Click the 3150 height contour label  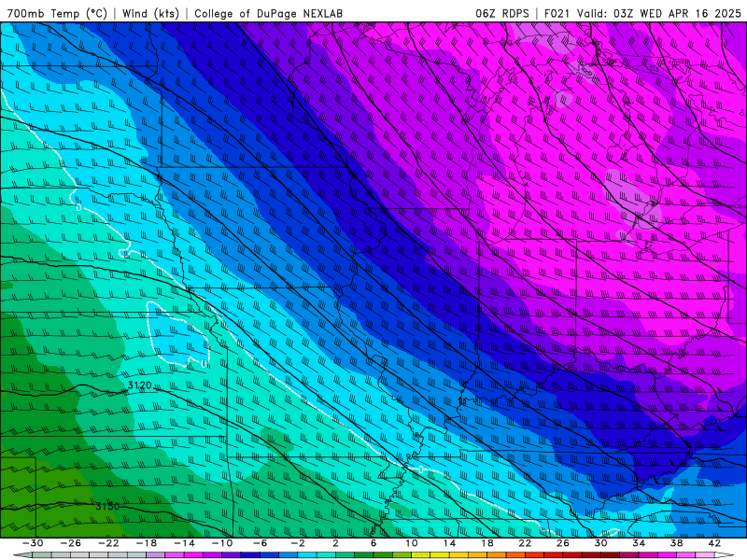(x=107, y=506)
